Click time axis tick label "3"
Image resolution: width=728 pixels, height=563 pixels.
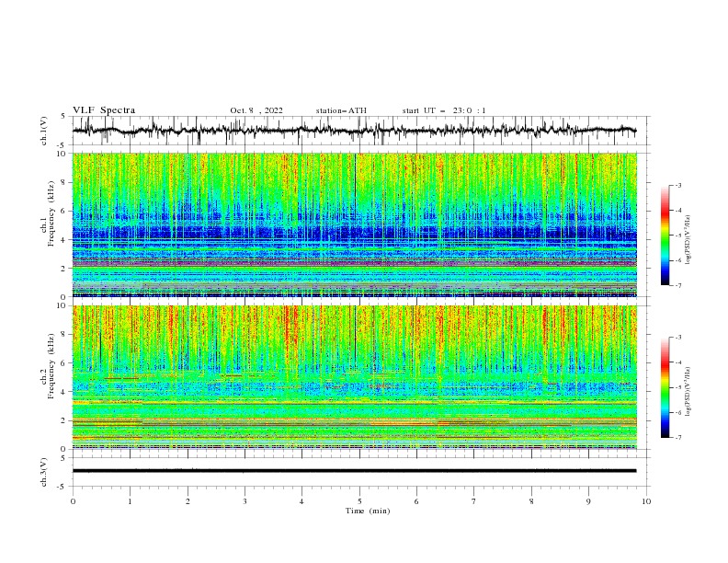245,501
